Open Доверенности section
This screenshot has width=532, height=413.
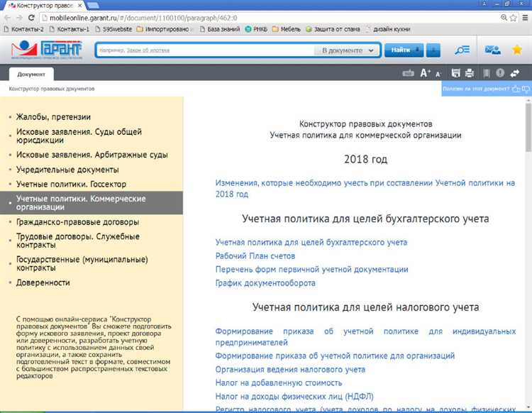click(43, 282)
